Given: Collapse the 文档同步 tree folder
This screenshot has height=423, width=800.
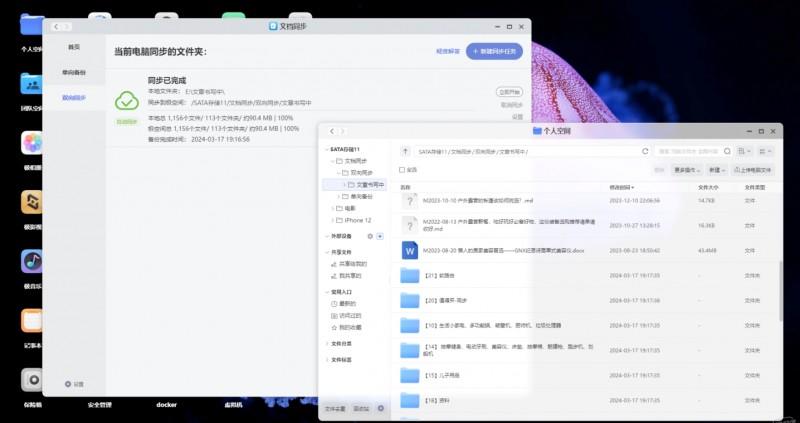Looking at the screenshot, I should (x=333, y=161).
